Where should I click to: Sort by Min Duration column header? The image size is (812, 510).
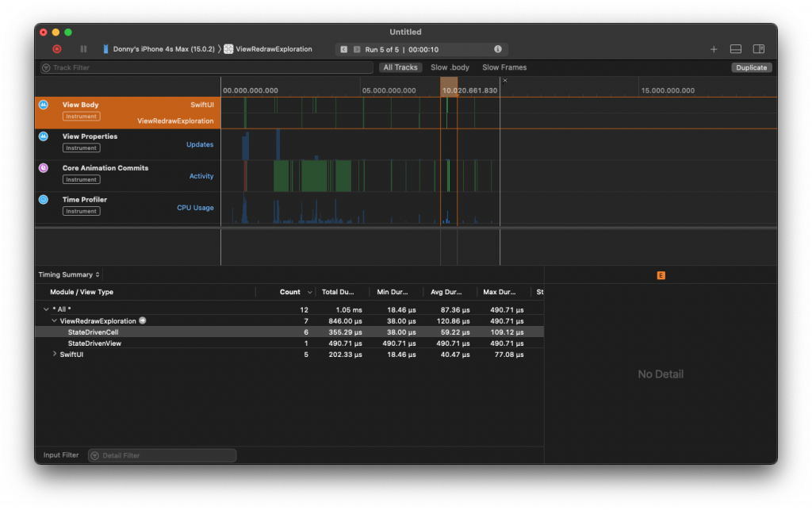click(x=392, y=292)
